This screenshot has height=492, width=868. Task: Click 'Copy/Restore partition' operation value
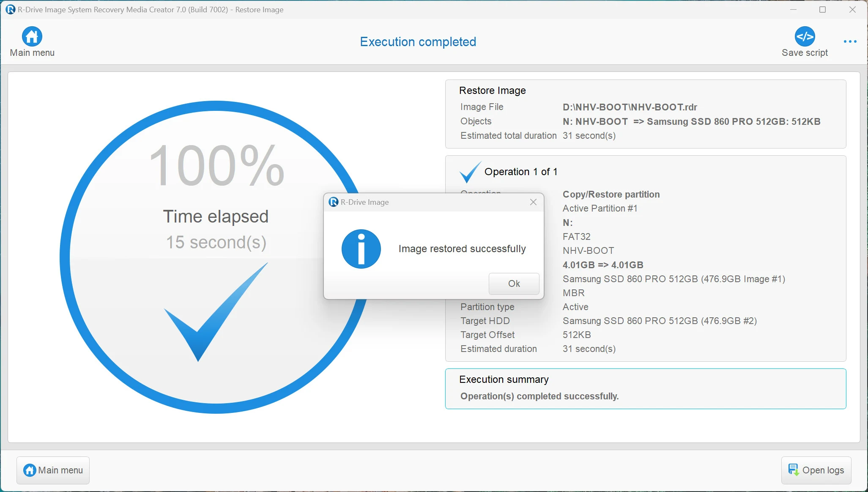click(611, 194)
